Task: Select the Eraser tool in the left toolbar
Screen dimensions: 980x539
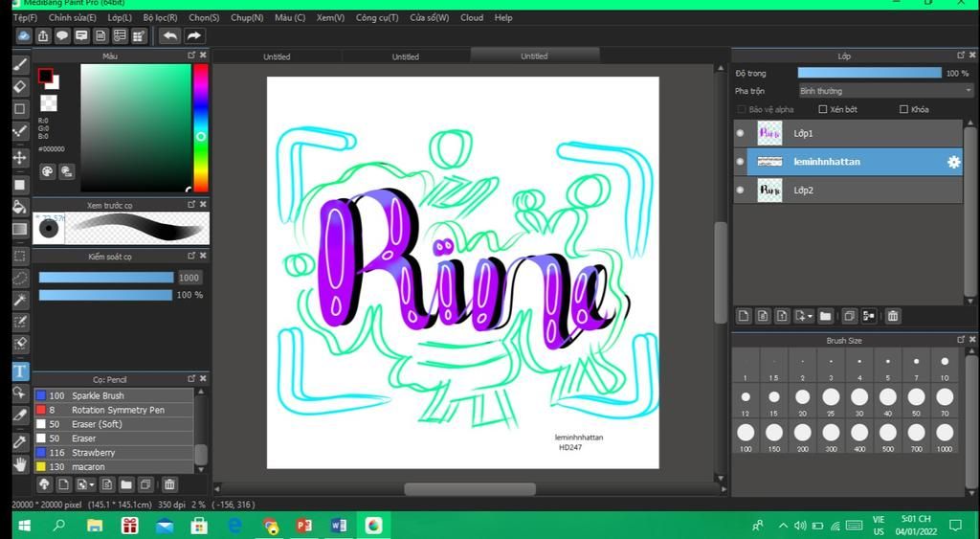Action: point(20,85)
